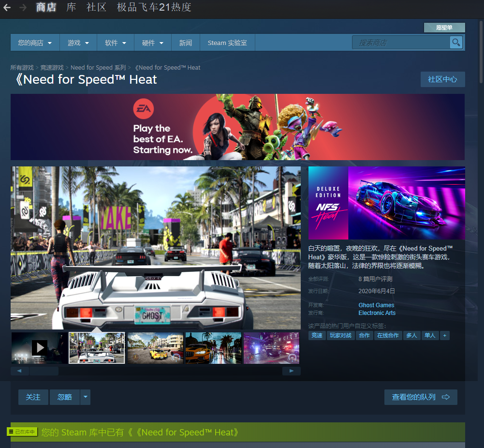This screenshot has height=448, width=484.
Task: Click the search magnifier icon
Action: pos(455,43)
